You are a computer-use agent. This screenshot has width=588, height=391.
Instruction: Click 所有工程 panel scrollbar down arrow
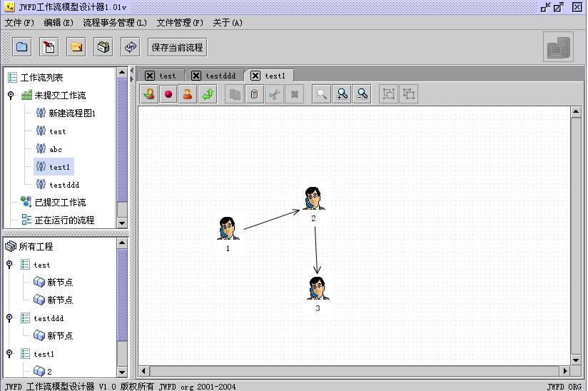pos(122,372)
